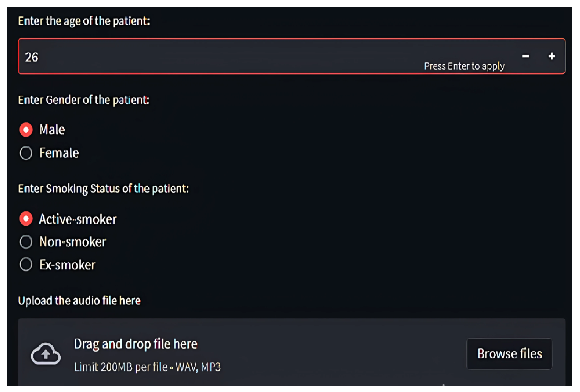
Task: Select the Male radio button
Action: [26, 129]
